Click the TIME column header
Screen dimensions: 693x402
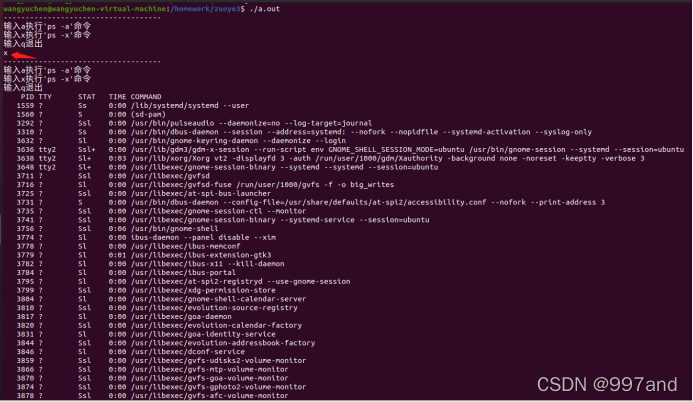[117, 97]
